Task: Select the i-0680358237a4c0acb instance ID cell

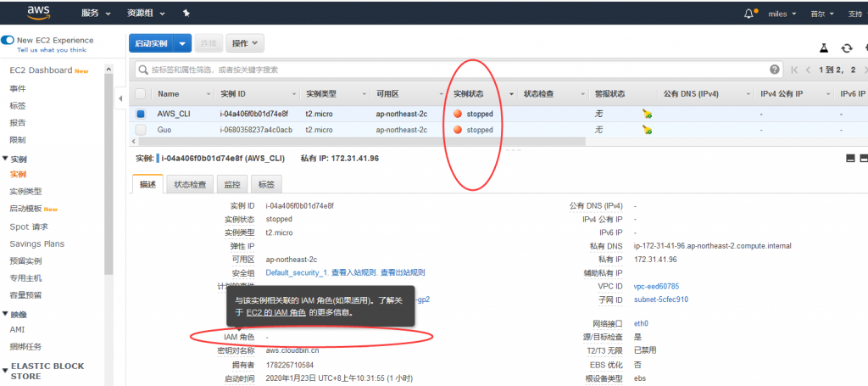Action: tap(256, 130)
